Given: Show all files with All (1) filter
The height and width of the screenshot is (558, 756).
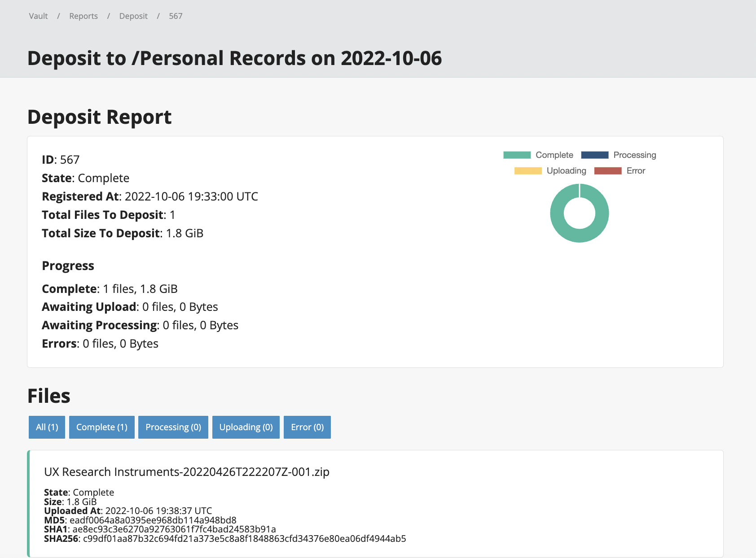Looking at the screenshot, I should pyautogui.click(x=47, y=427).
